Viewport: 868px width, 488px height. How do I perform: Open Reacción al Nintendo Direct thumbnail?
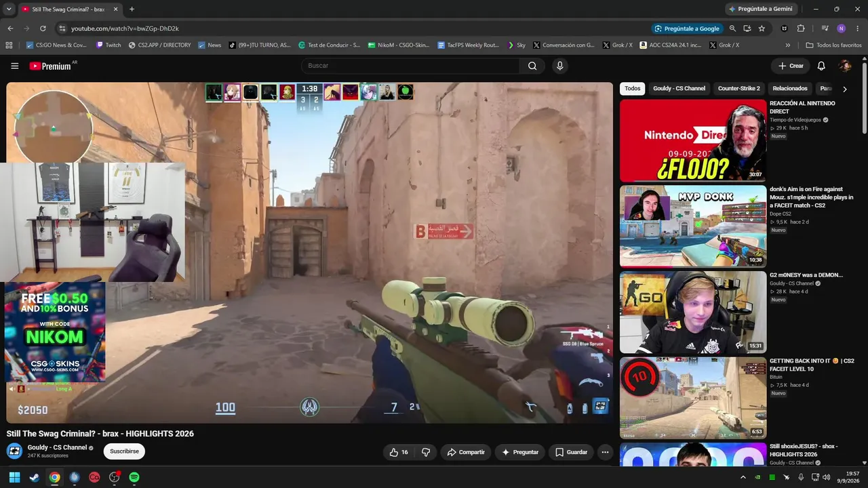tap(693, 140)
